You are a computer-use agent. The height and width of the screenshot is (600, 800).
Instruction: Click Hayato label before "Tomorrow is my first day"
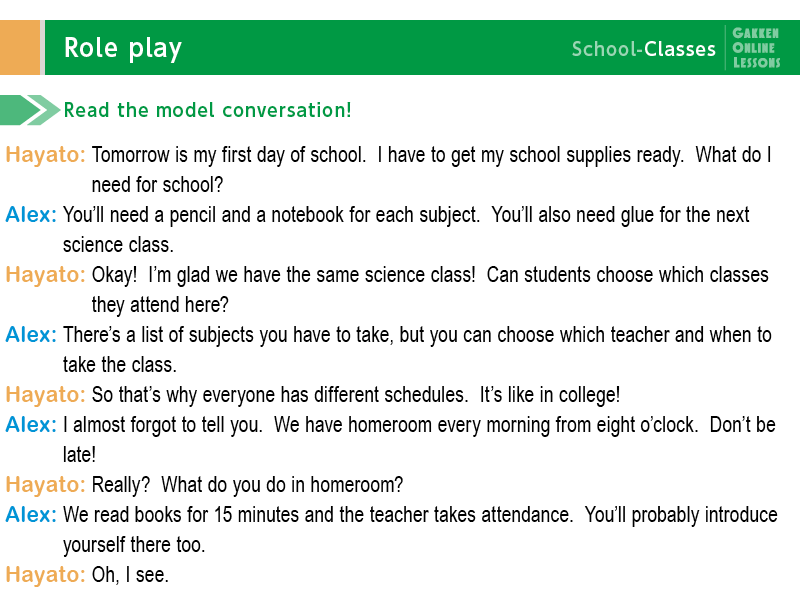[45, 156]
